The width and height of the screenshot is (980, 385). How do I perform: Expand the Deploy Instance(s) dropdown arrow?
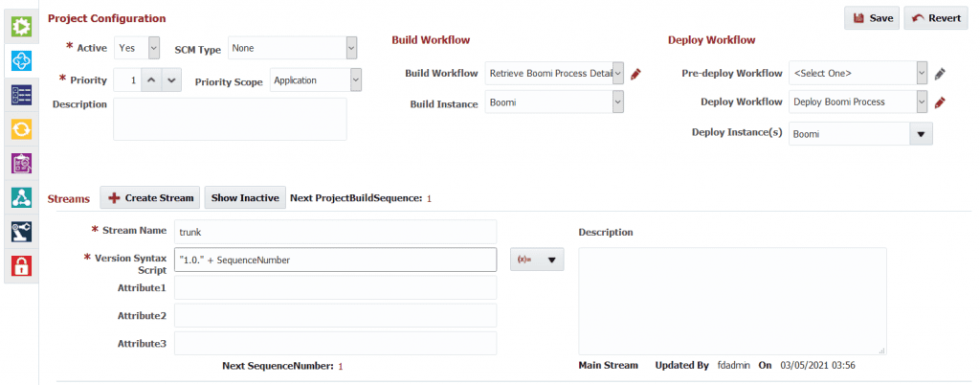921,134
